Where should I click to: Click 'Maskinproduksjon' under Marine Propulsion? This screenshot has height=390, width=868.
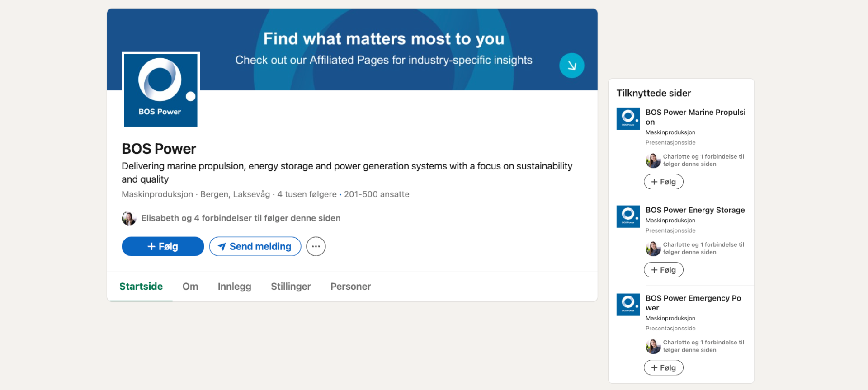pos(670,132)
